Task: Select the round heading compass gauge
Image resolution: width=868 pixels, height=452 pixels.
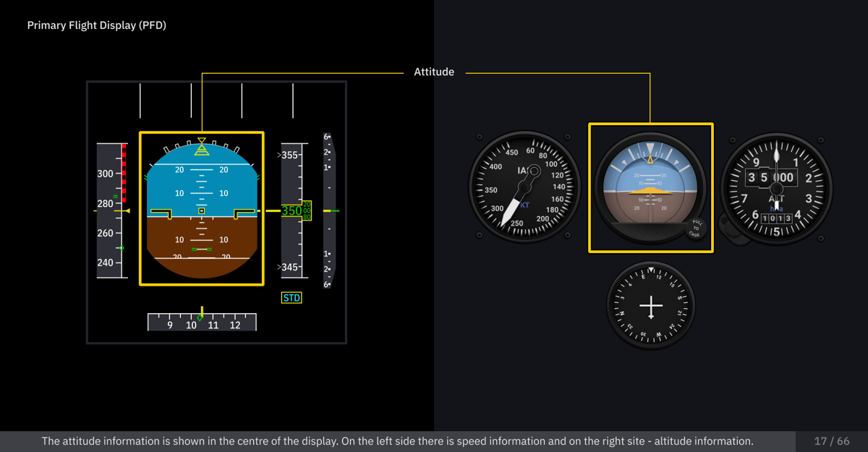Action: 651,306
